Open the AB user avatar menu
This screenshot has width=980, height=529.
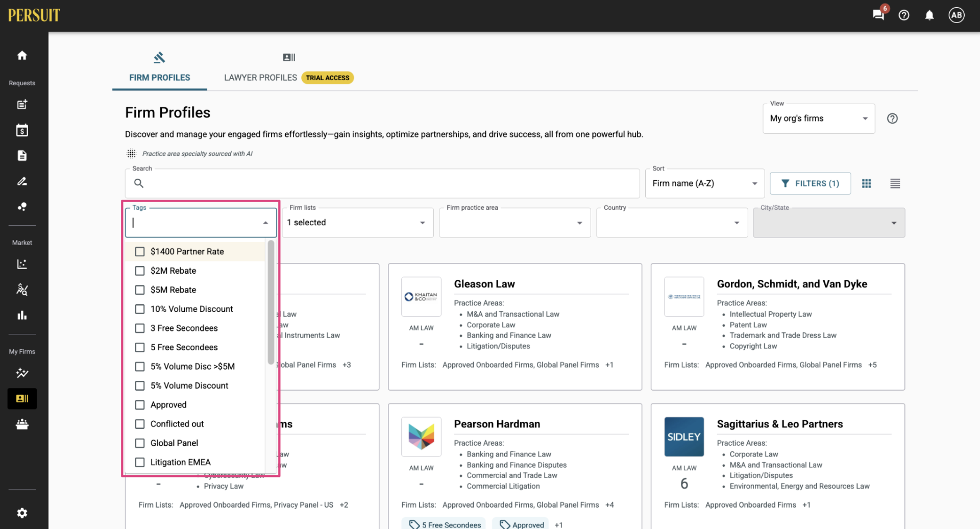[x=957, y=15]
